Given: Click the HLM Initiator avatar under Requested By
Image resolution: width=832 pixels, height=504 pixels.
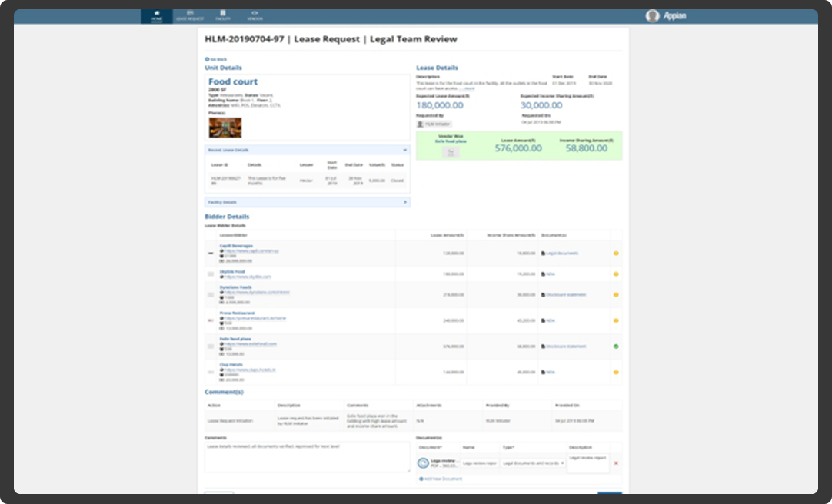Looking at the screenshot, I should click(x=420, y=124).
